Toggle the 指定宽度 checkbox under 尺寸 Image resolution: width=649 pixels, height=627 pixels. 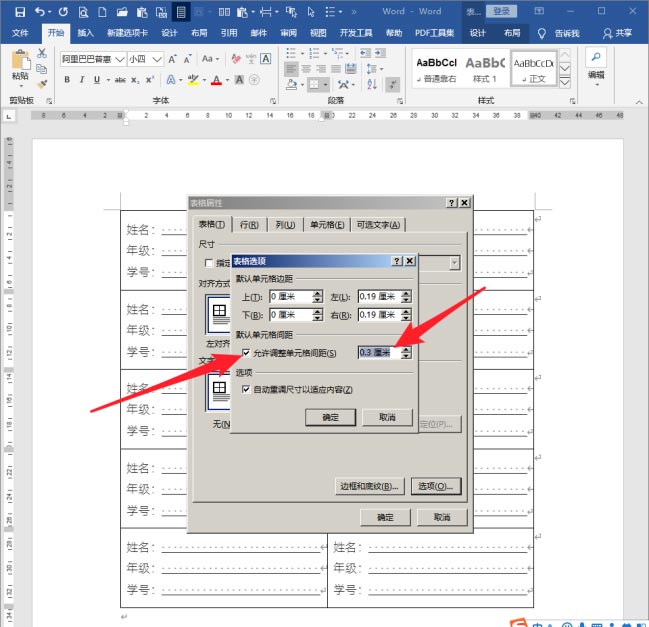coord(208,263)
